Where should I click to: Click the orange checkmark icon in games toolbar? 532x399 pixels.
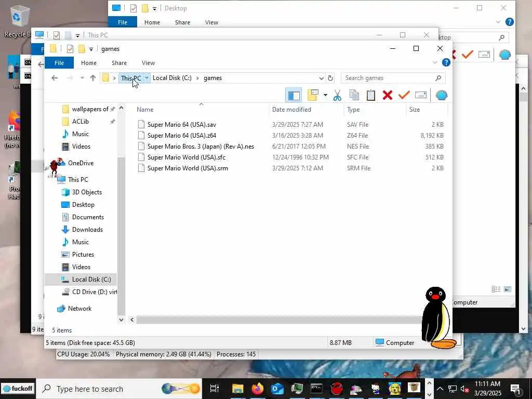coord(404,95)
